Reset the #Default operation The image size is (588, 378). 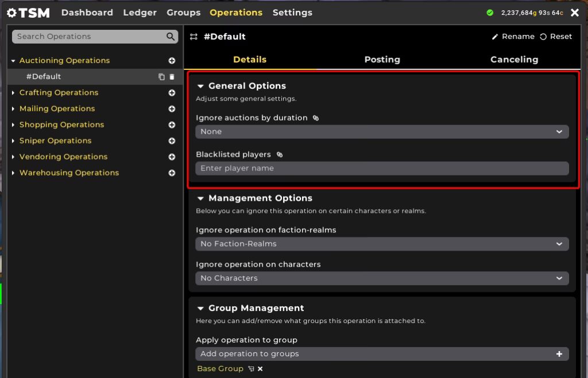(x=556, y=37)
